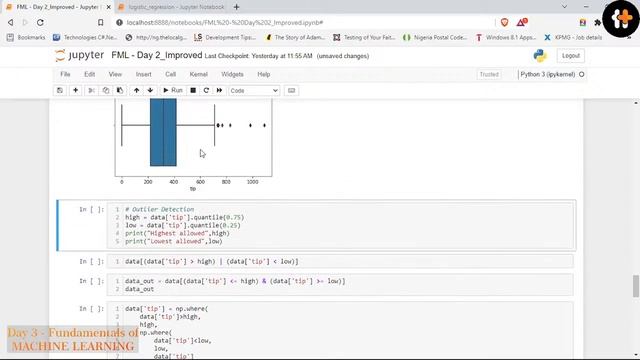Select the data_out code cell

(x=340, y=285)
